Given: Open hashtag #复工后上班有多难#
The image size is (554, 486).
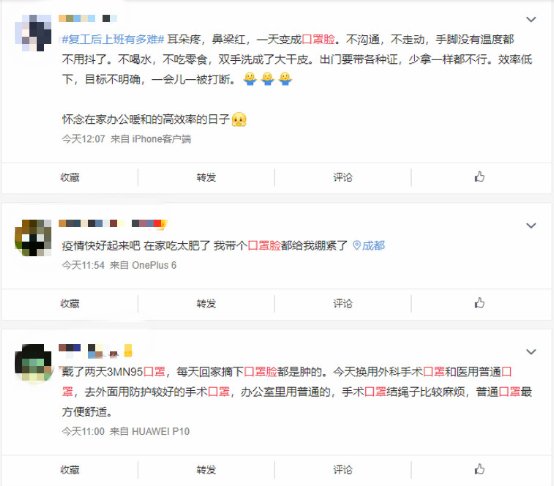Looking at the screenshot, I should point(113,39).
